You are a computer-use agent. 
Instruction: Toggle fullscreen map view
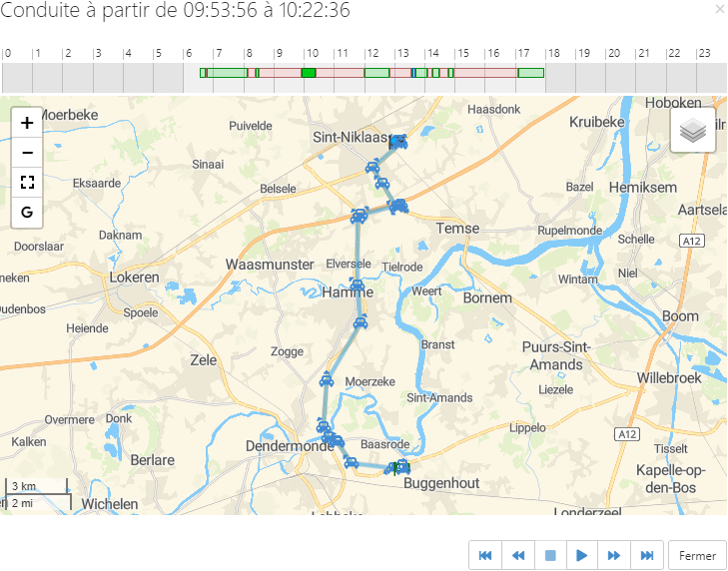coord(27,182)
